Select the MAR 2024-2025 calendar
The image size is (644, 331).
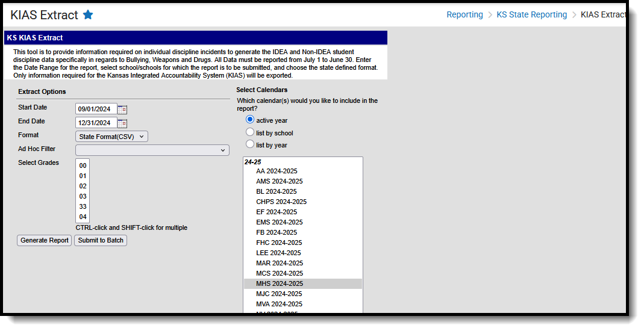click(x=302, y=264)
